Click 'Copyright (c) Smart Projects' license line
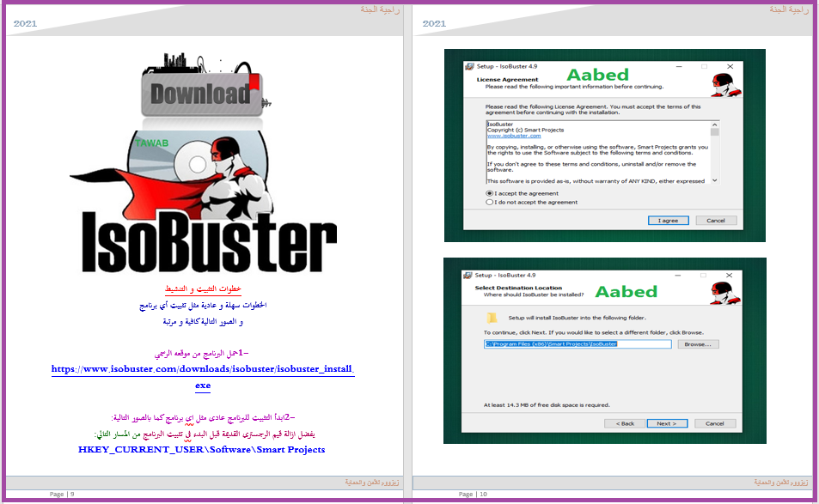 (525, 130)
